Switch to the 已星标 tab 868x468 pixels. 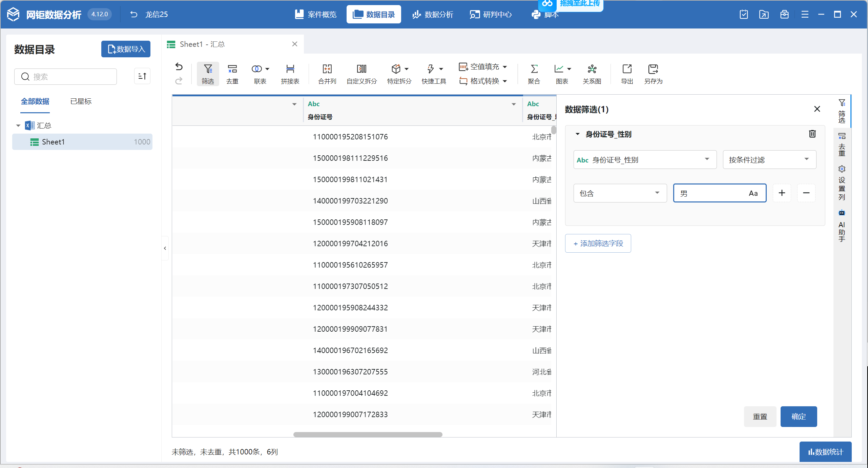pyautogui.click(x=81, y=101)
